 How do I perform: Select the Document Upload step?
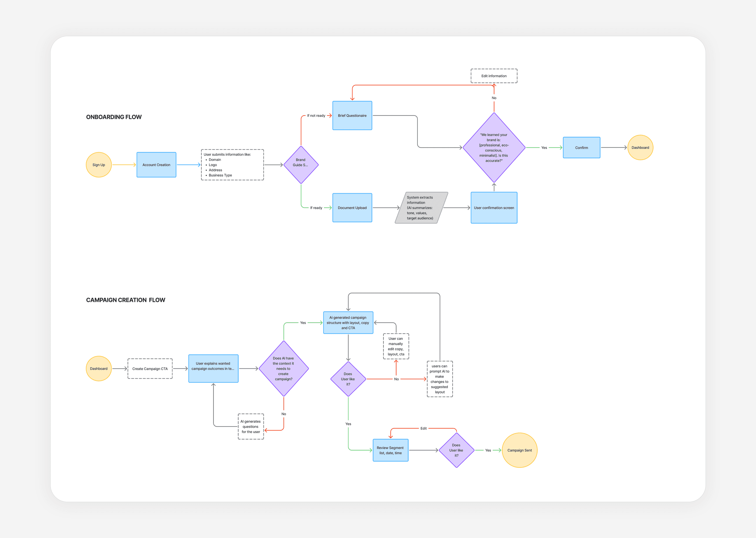click(x=352, y=208)
